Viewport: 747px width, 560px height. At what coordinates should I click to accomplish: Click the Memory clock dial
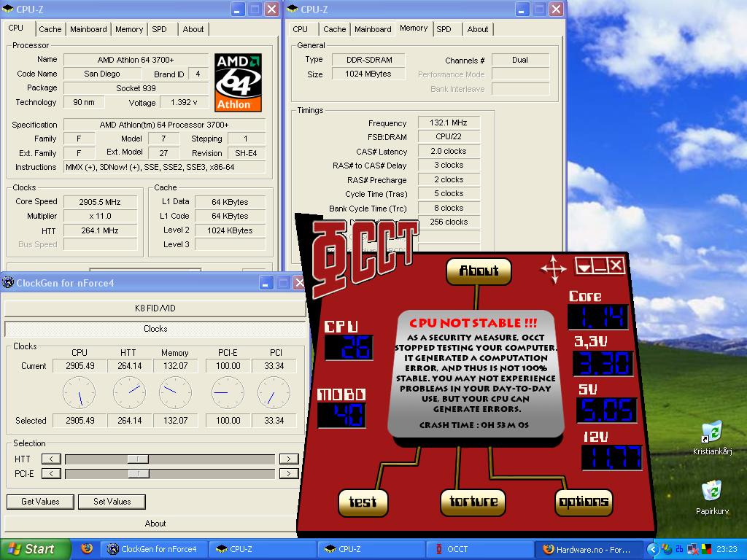point(175,393)
